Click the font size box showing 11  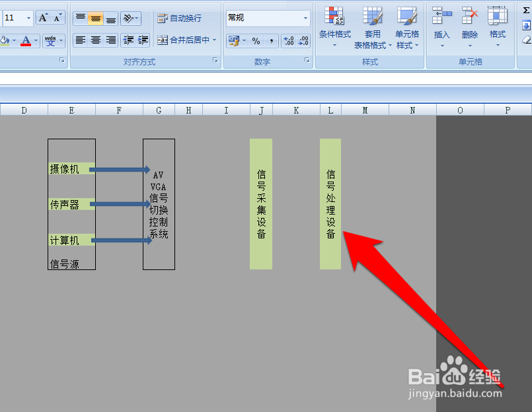coord(13,18)
